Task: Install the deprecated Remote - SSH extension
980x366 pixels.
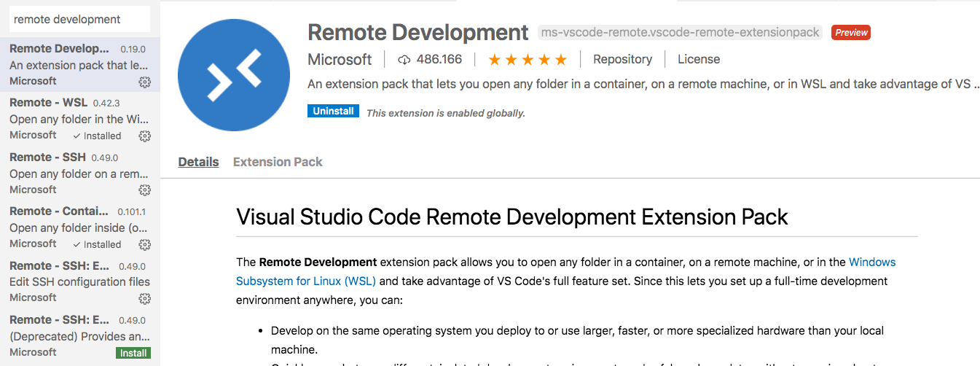Action: [x=133, y=353]
